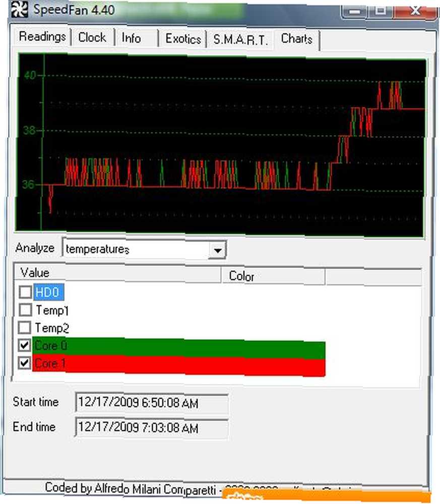Click the 'Analyze' label

(35, 248)
